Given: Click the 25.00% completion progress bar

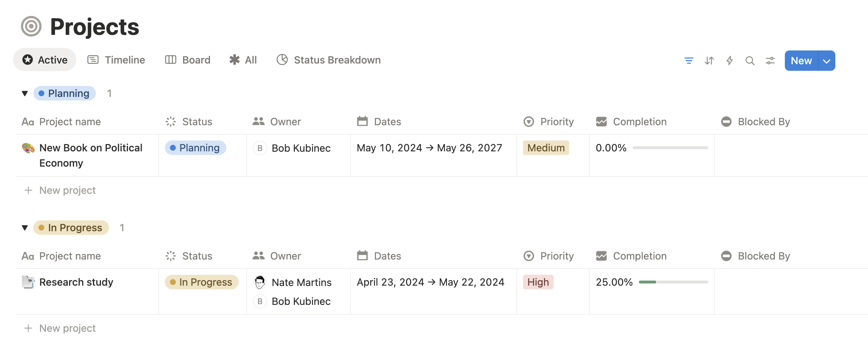Looking at the screenshot, I should [673, 282].
